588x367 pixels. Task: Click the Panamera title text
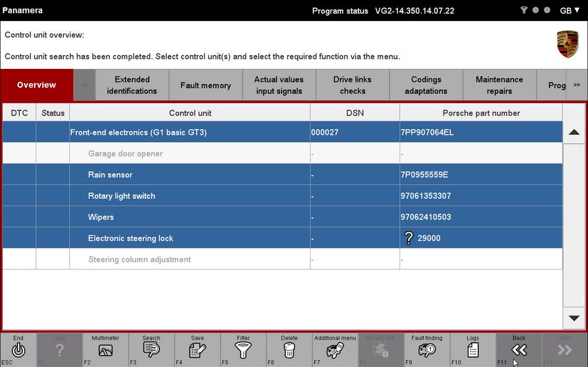click(x=22, y=10)
